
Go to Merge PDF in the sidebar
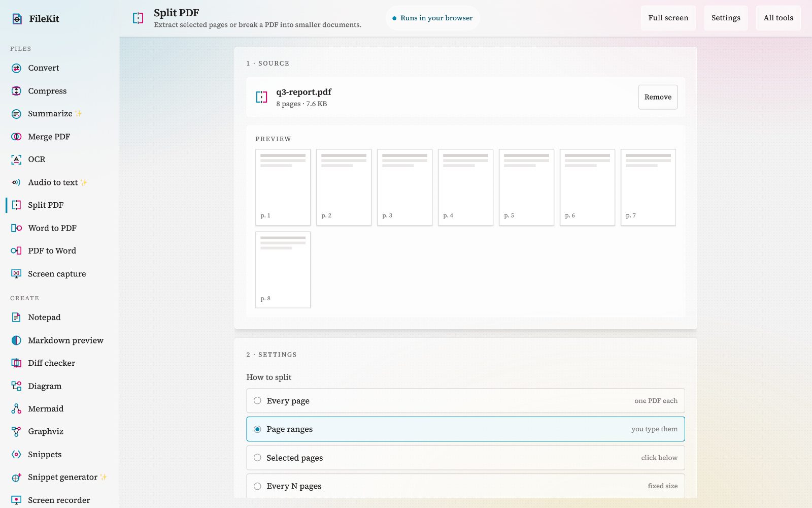[60, 137]
